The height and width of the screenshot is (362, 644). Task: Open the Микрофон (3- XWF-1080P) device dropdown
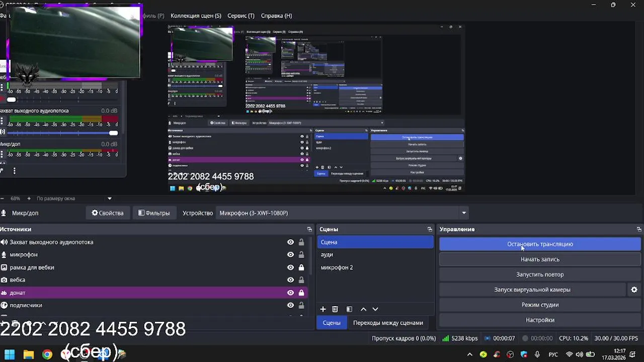coord(342,213)
